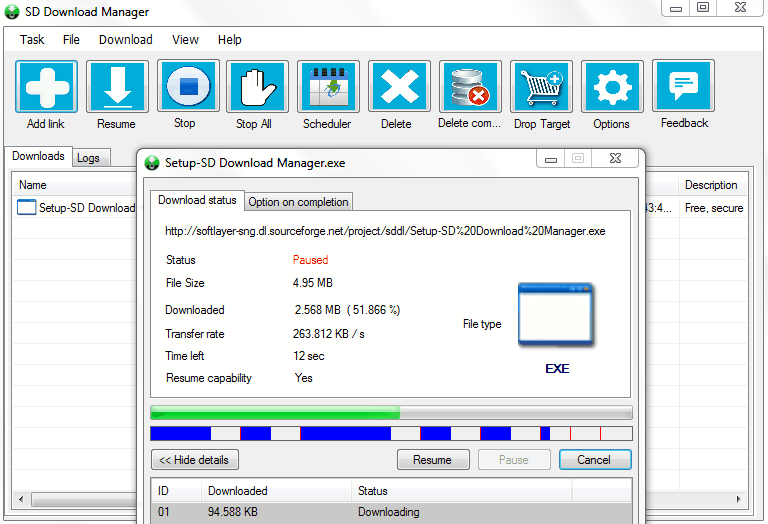
Task: Click the Cancel button
Action: [595, 460]
